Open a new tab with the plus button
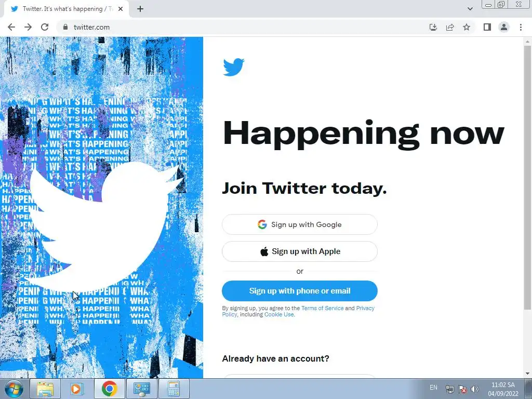 (140, 9)
